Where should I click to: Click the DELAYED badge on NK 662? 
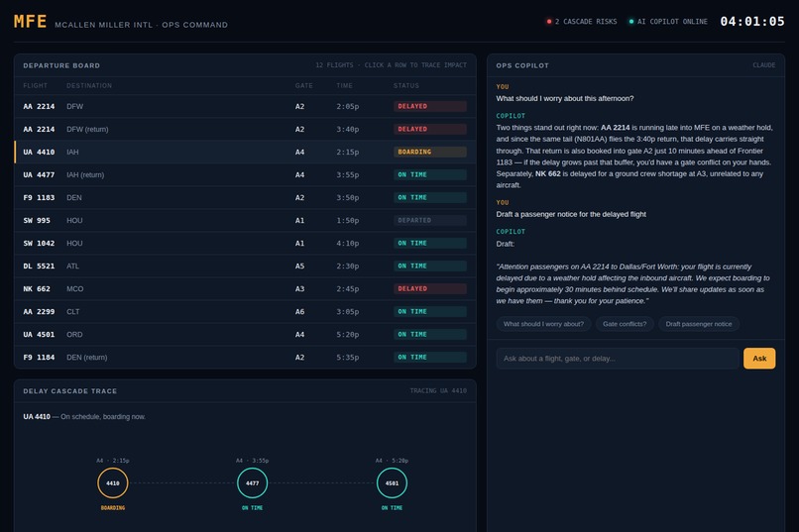pos(429,288)
